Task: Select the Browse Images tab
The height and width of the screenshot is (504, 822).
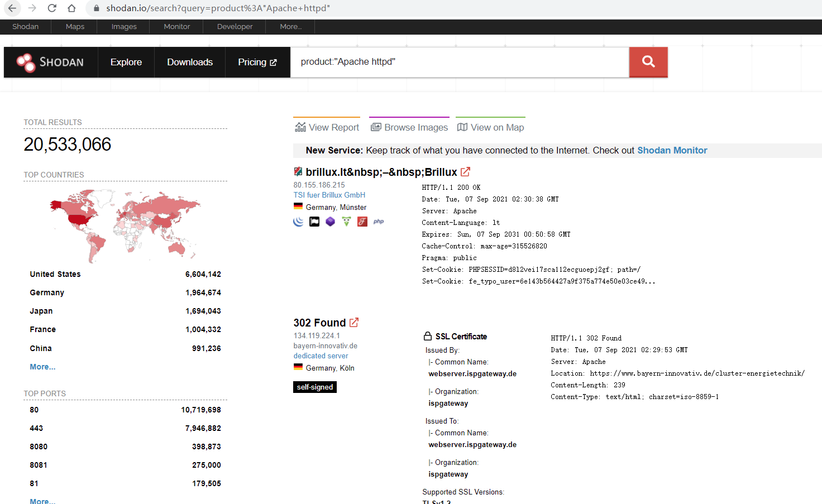Action: coord(409,127)
